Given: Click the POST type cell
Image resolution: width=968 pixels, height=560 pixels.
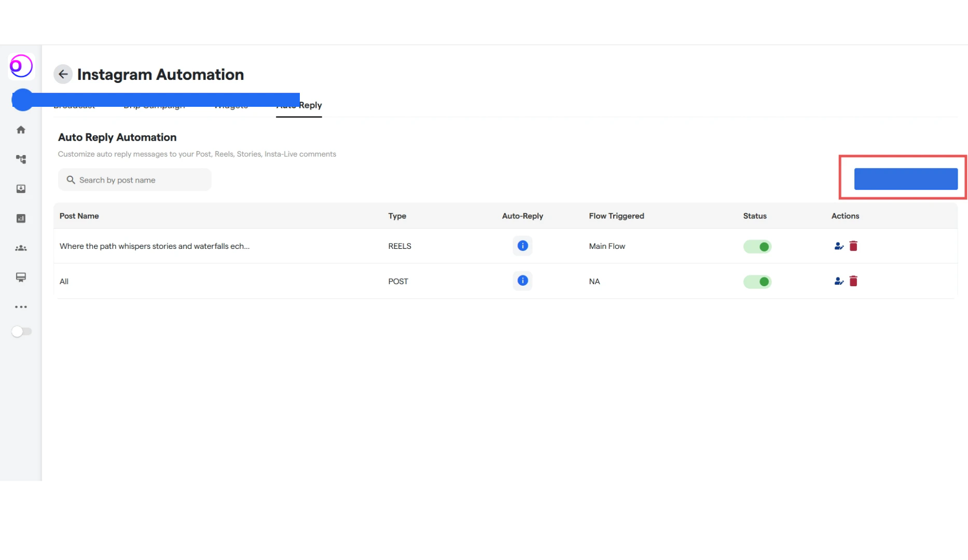Looking at the screenshot, I should pos(398,282).
